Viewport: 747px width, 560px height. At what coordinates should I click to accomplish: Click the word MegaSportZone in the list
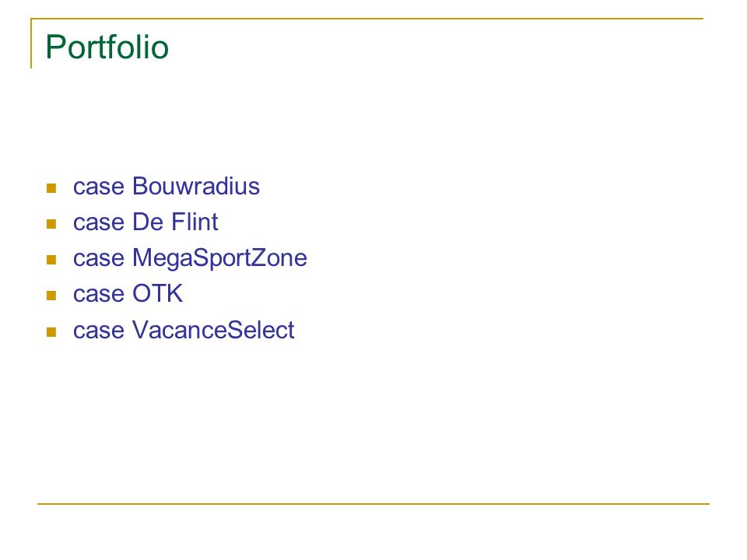click(x=219, y=258)
